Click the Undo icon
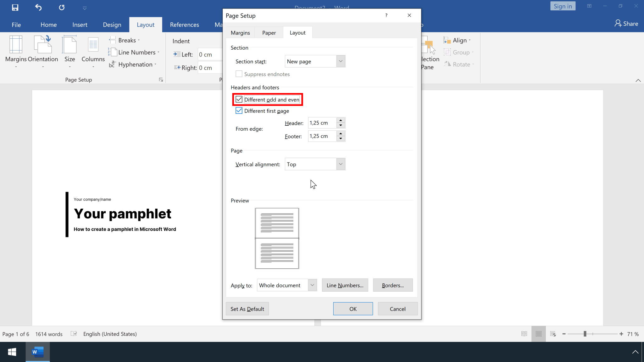 tap(38, 8)
